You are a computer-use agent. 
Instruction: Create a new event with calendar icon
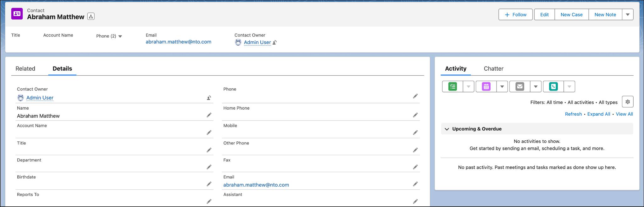(486, 86)
